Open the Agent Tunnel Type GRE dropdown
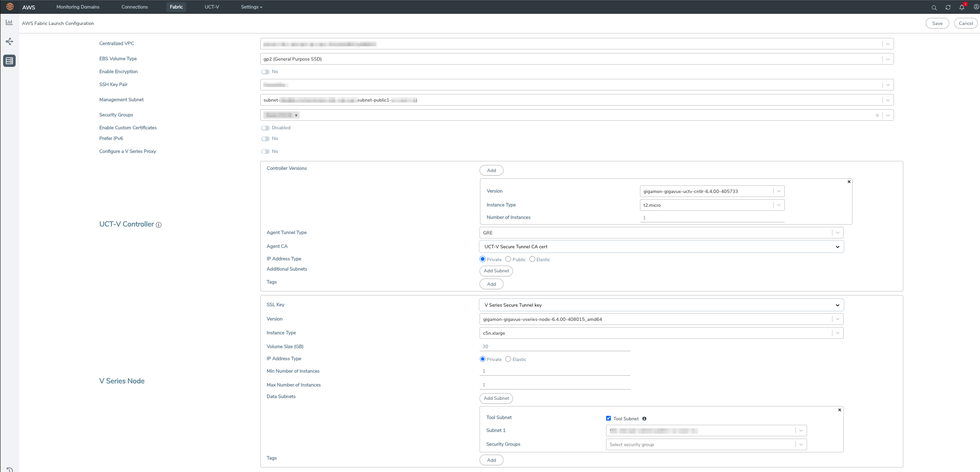Viewport: 980px width, 472px height. coord(661,233)
